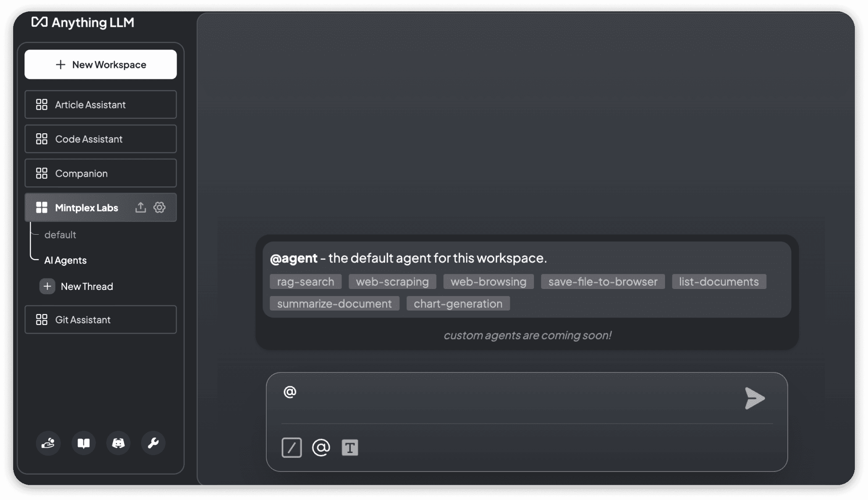Screen dimensions: 868x500
Task: Click the @ symbol in the input field
Action: point(290,392)
